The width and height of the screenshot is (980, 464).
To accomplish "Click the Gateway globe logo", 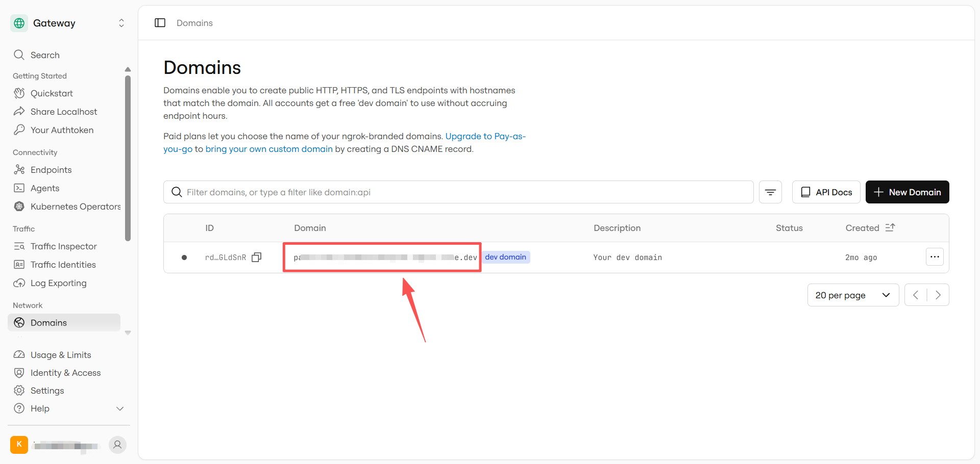I will tap(19, 23).
